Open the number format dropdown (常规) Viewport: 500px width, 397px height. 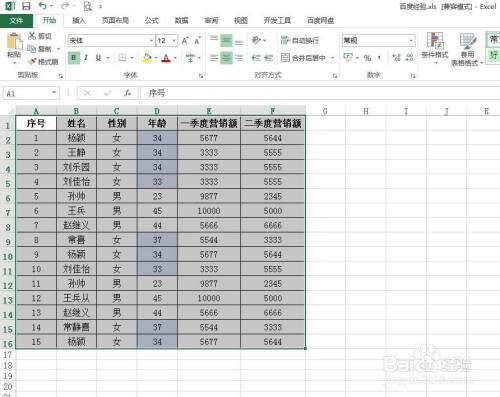[x=411, y=41]
